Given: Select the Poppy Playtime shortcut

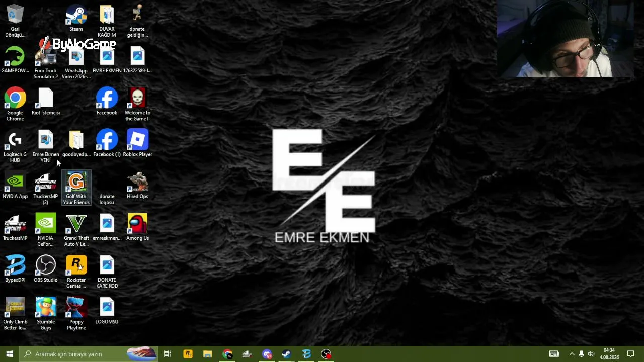Looking at the screenshot, I should click(x=76, y=314).
